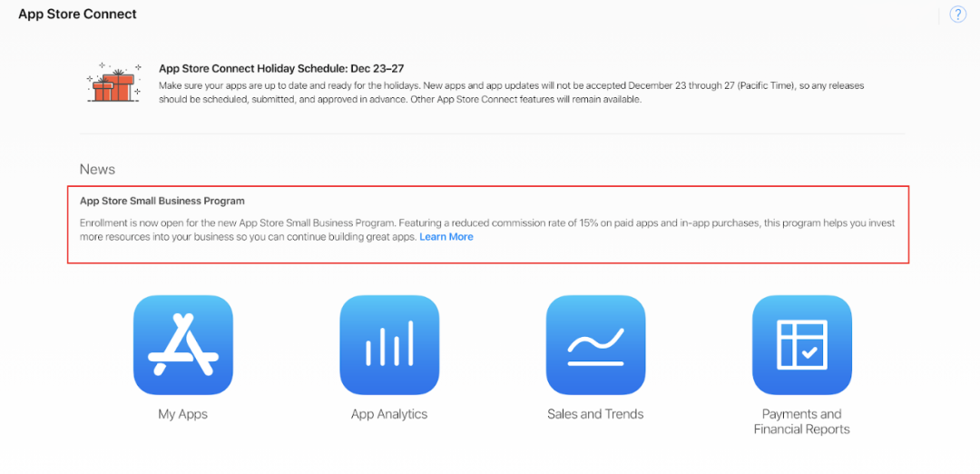The height and width of the screenshot is (474, 980).
Task: Open the Sales and Trends graph icon
Action: (595, 345)
